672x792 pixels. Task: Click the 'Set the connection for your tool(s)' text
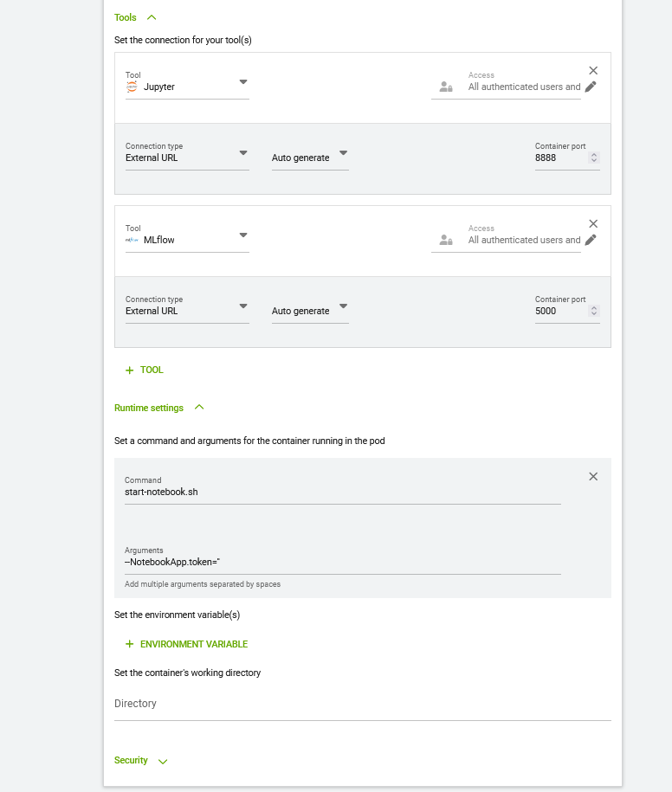tap(183, 40)
